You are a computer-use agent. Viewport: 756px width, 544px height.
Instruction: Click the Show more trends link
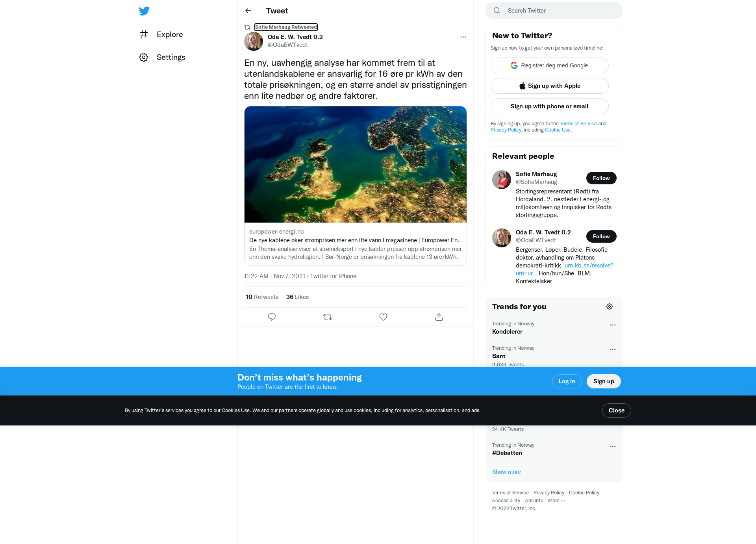(x=506, y=472)
